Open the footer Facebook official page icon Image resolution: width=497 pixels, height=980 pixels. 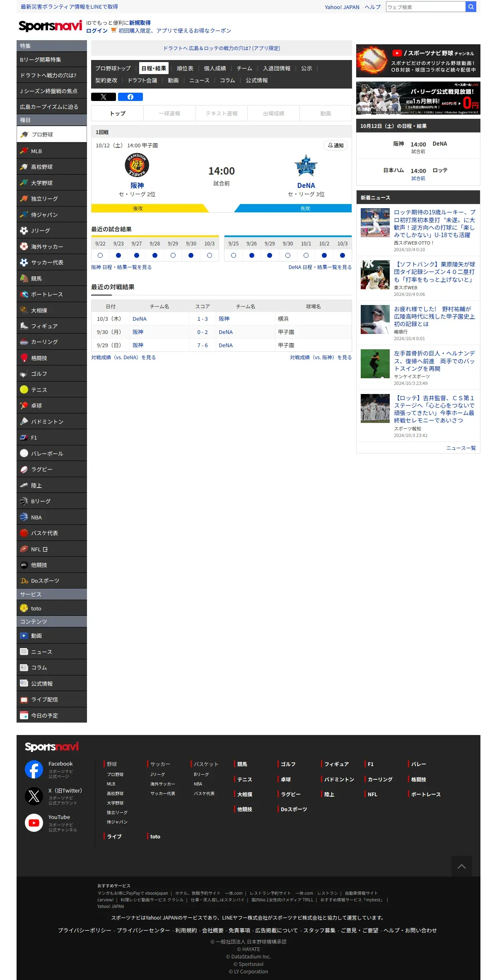(x=34, y=769)
